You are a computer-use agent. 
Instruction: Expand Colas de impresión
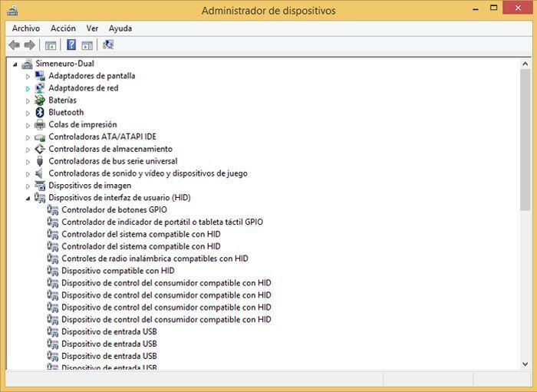click(x=28, y=125)
